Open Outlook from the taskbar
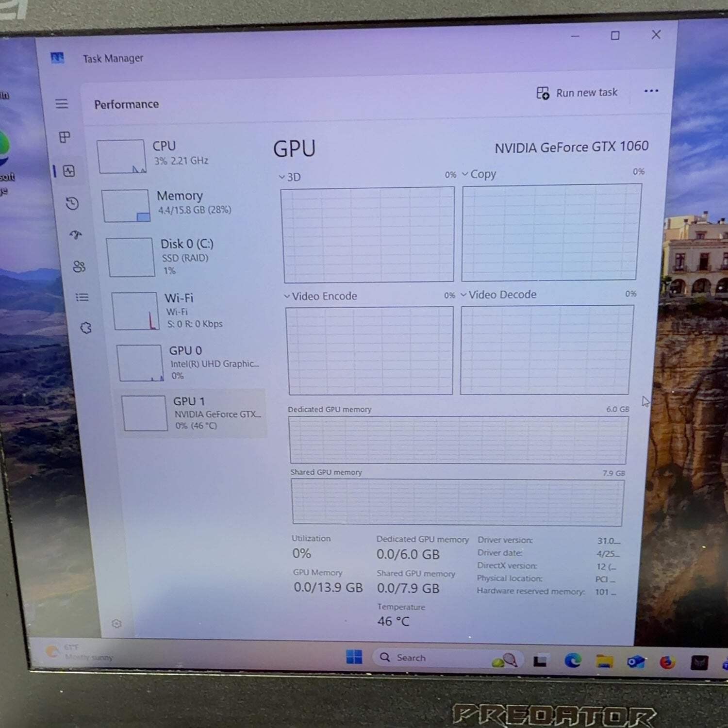 (636, 662)
